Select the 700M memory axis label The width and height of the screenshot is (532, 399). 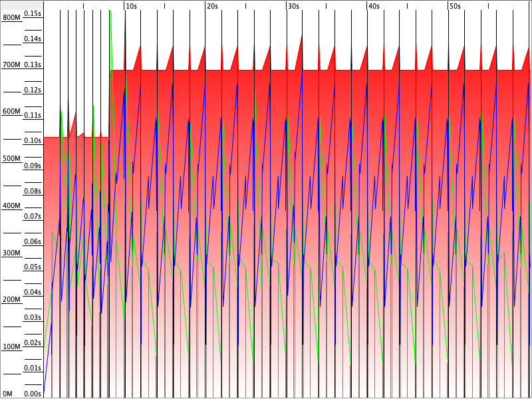click(x=12, y=65)
